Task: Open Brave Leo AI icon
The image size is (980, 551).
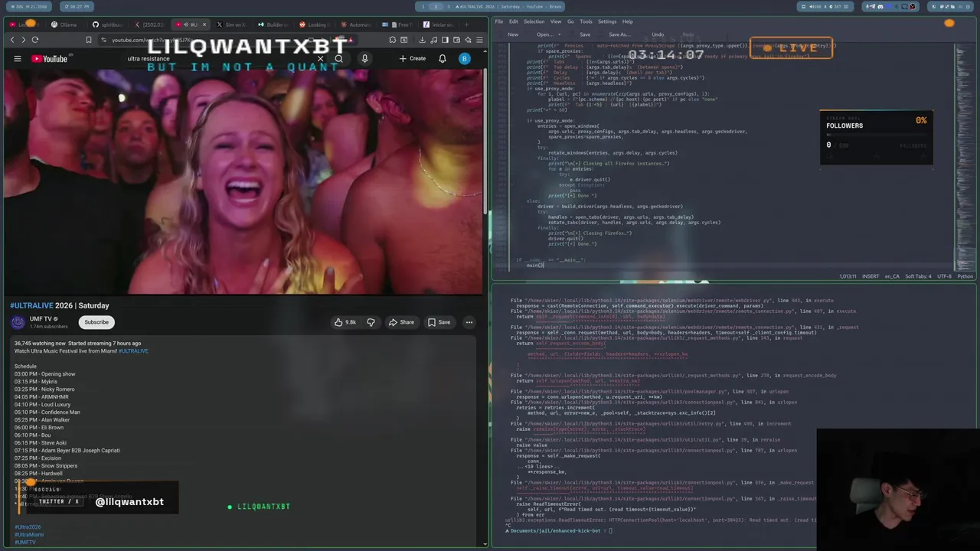Action: pos(468,40)
